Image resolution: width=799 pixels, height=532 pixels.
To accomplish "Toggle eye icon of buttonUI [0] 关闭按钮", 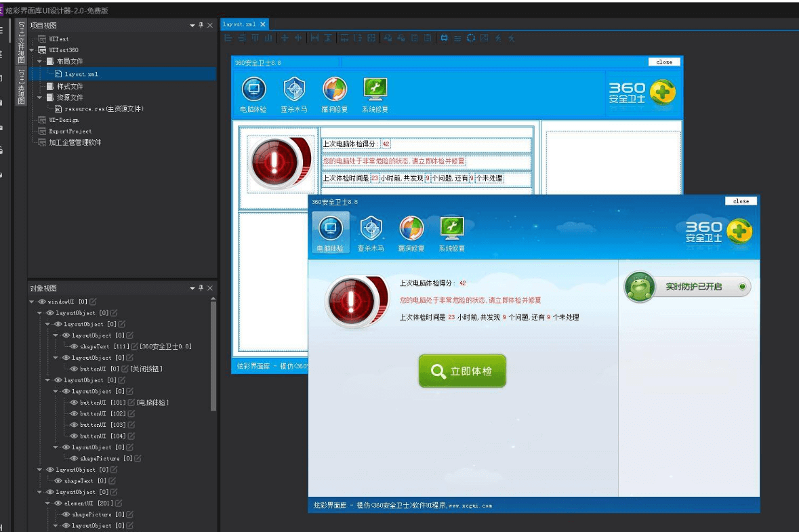I will [x=75, y=369].
